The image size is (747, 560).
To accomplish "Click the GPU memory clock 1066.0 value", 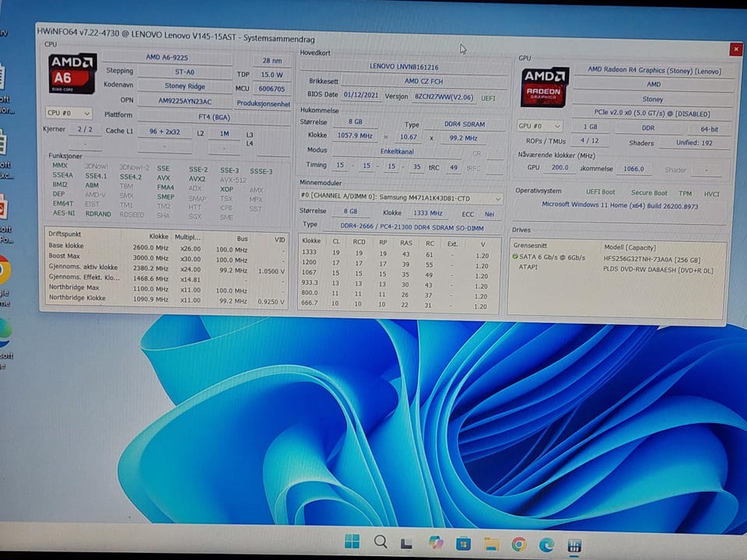I will coord(633,169).
